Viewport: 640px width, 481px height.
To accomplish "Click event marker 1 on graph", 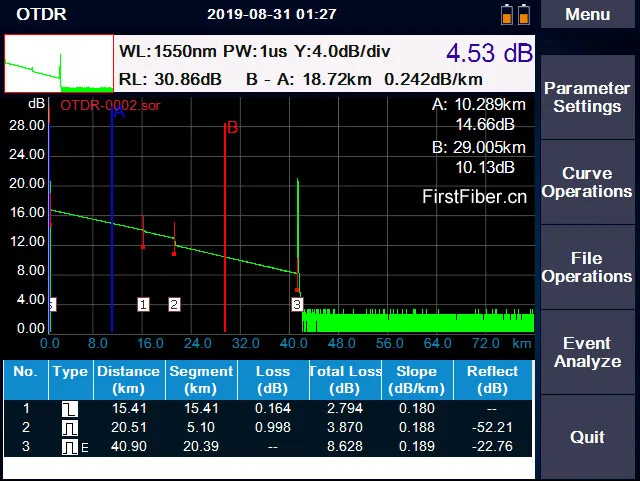I will pyautogui.click(x=143, y=304).
